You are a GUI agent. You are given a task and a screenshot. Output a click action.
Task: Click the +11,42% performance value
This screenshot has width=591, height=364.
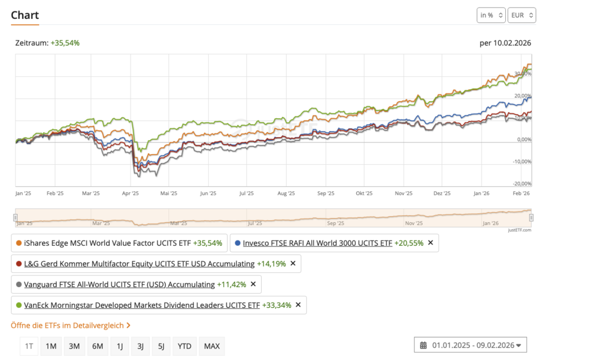232,284
